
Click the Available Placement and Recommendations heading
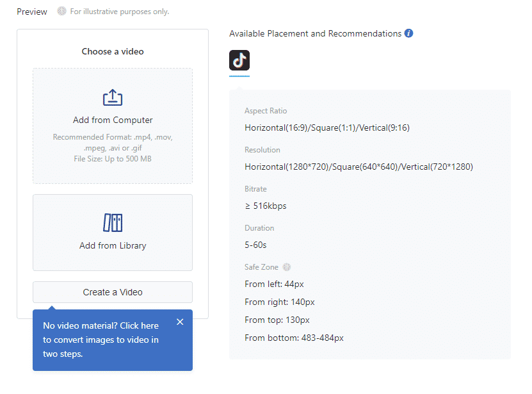(315, 33)
